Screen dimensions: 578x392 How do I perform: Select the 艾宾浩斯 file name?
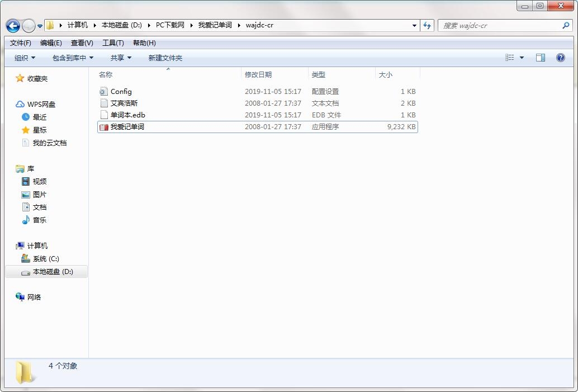[x=124, y=103]
